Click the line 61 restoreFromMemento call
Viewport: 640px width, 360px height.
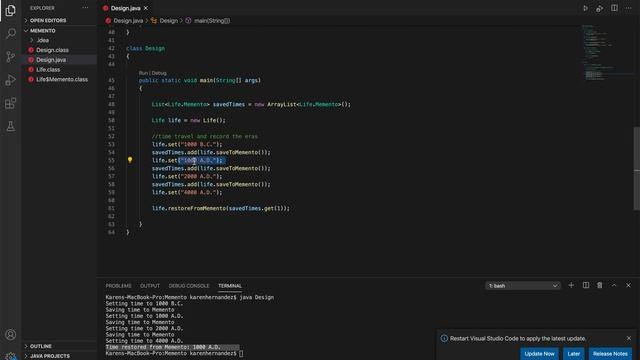(220, 208)
